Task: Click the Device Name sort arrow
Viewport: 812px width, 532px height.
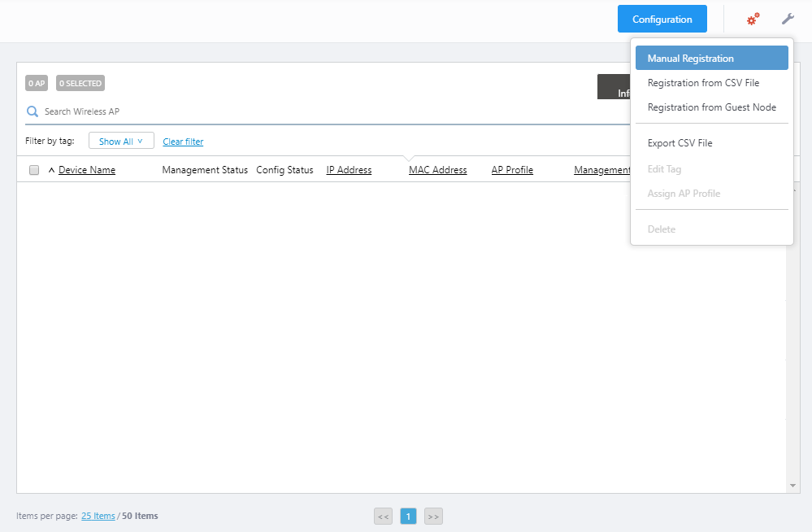Action: (x=51, y=170)
